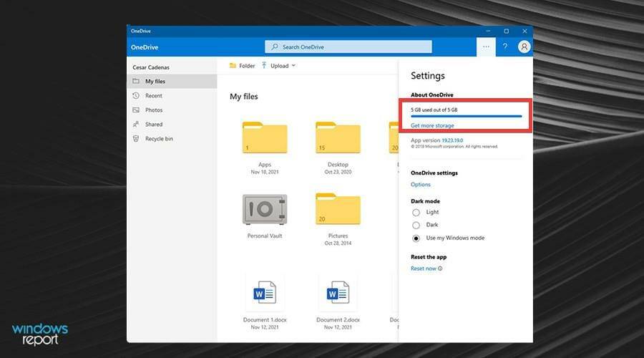The width and height of the screenshot is (644, 358).
Task: Click the Get more storage link
Action: 432,126
